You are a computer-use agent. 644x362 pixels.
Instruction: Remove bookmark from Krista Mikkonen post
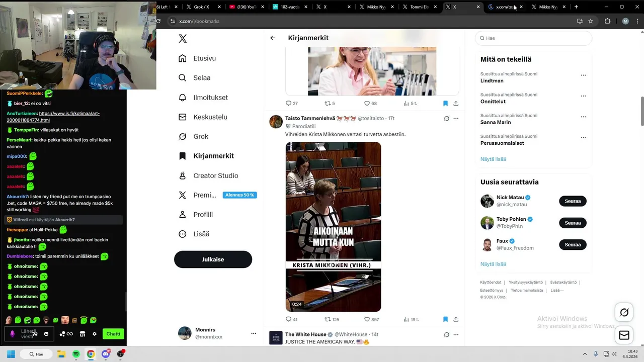pos(445,319)
